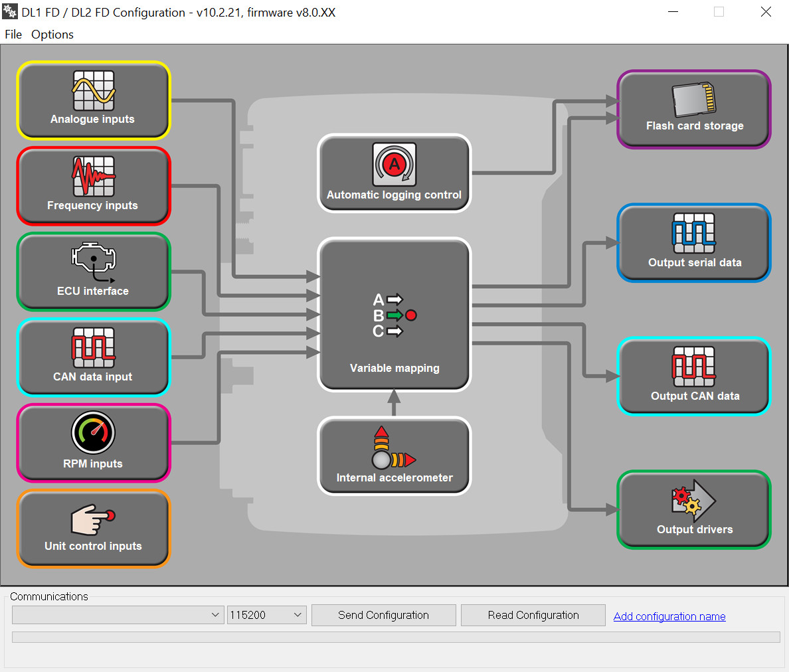Click the Send Configuration button
Screen dimensions: 789x672
coord(383,615)
